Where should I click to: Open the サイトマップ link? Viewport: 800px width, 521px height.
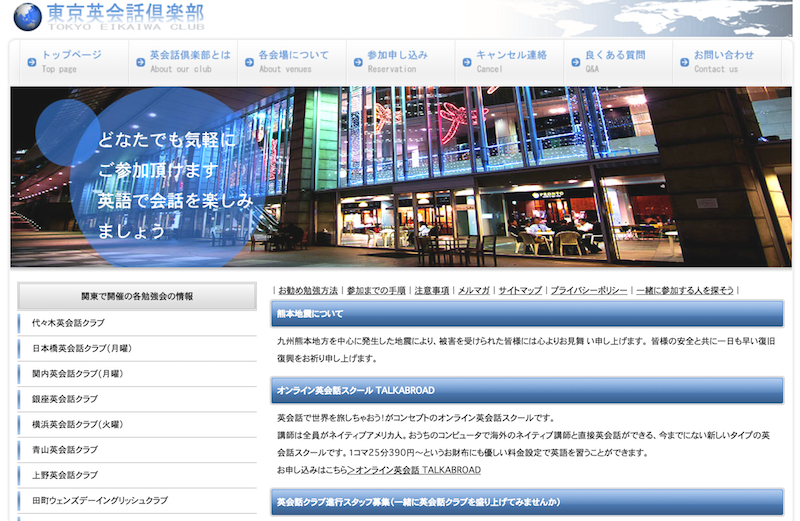[x=520, y=290]
